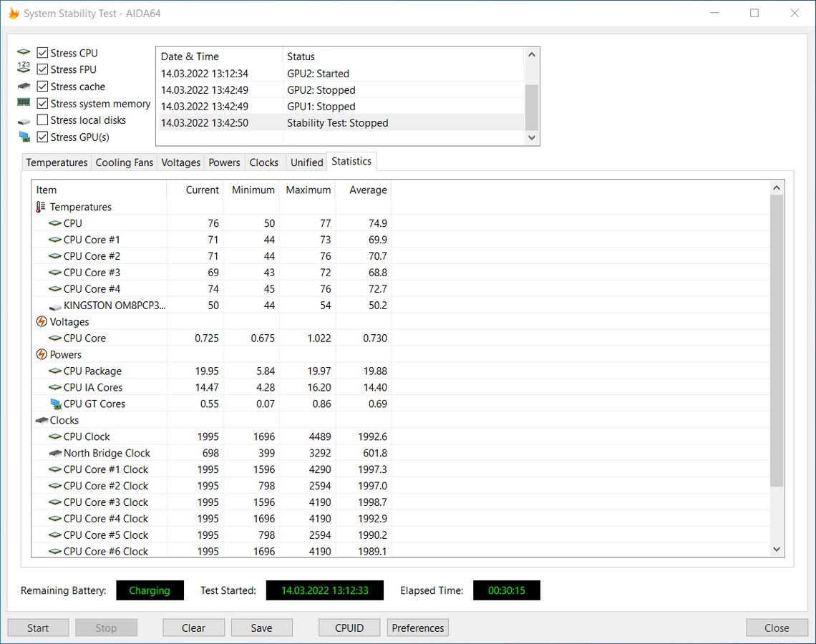Open the Powers tab
The height and width of the screenshot is (644, 816).
pos(224,162)
